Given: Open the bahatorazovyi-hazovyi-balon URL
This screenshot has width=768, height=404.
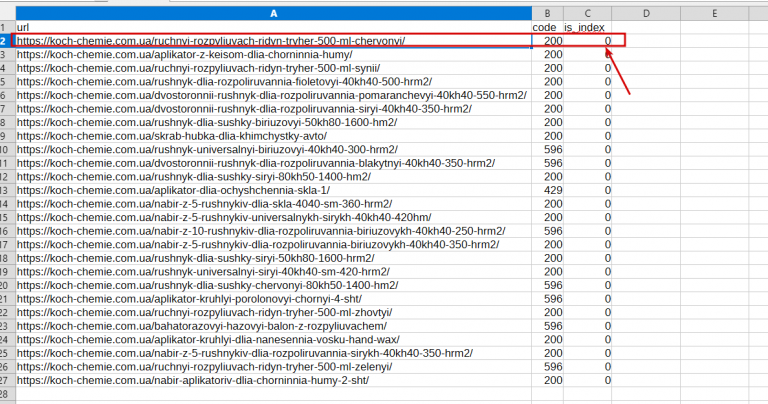Looking at the screenshot, I should (202, 326).
